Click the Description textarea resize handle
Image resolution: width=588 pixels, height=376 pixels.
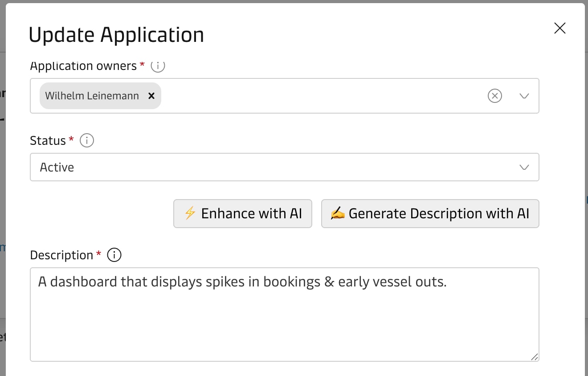[535, 356]
